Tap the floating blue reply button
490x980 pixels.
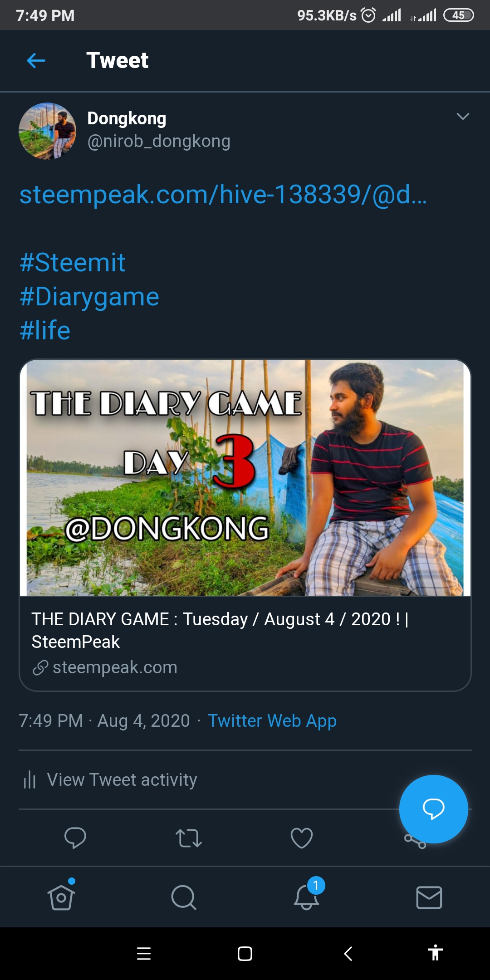pyautogui.click(x=433, y=809)
